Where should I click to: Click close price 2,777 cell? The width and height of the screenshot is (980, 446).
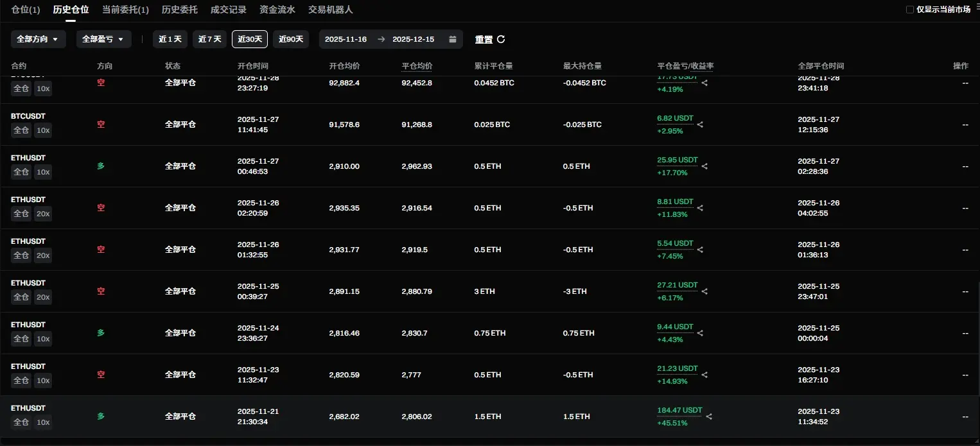411,375
